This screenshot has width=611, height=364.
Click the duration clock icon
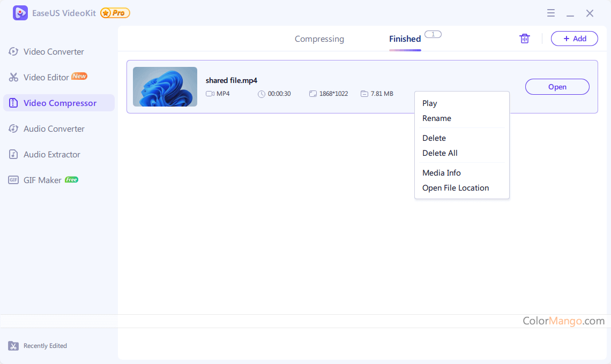tap(262, 94)
